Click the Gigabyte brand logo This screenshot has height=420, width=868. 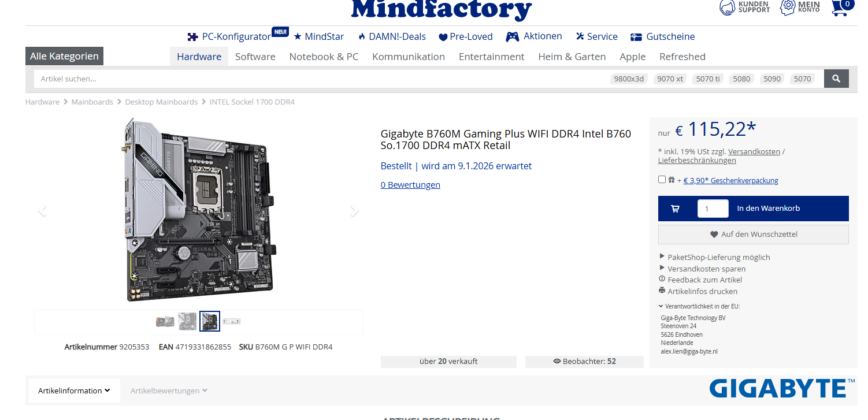[782, 388]
